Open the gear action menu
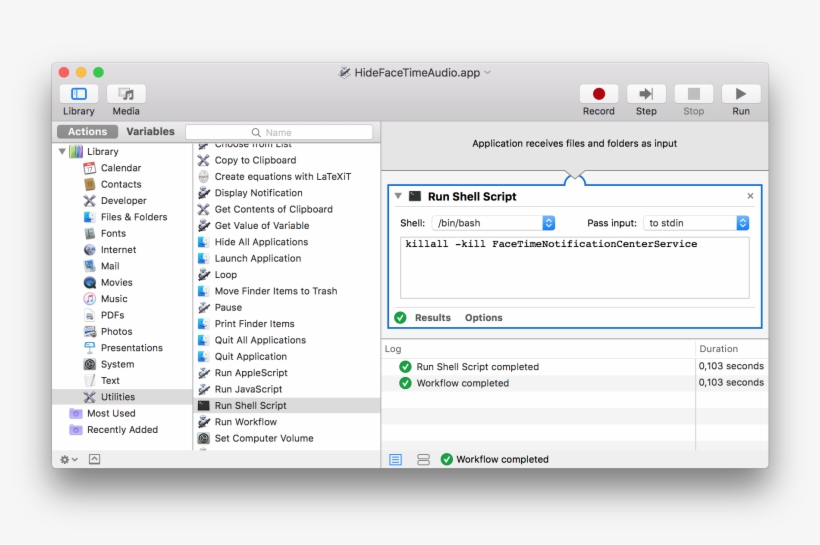Screen dimensions: 820x545 click(x=69, y=459)
